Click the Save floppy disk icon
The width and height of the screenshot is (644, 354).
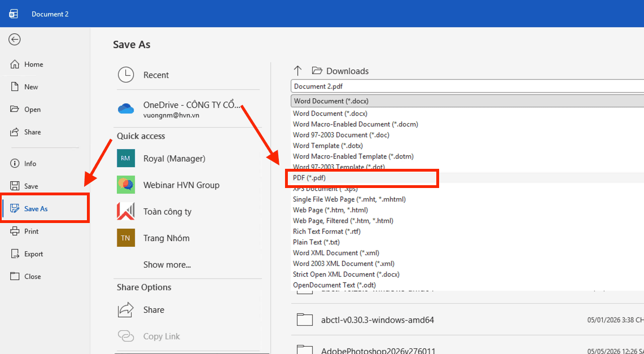(x=15, y=186)
